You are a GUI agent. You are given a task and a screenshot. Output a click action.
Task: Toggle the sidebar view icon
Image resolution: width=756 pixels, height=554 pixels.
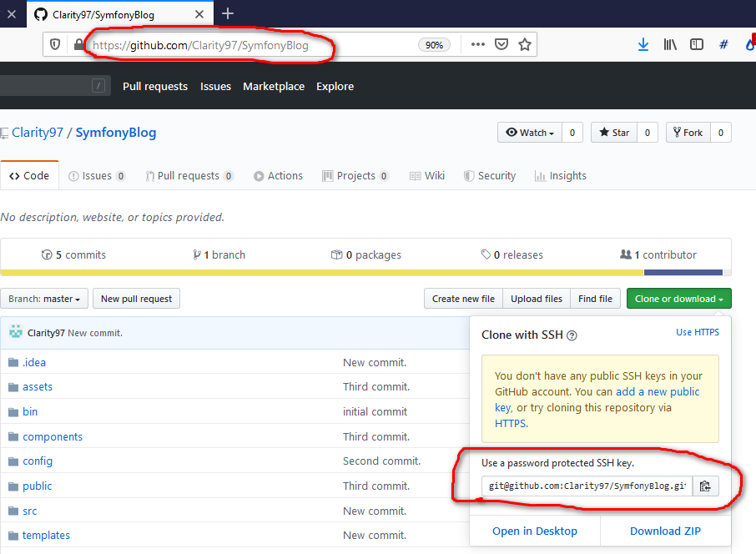(697, 45)
